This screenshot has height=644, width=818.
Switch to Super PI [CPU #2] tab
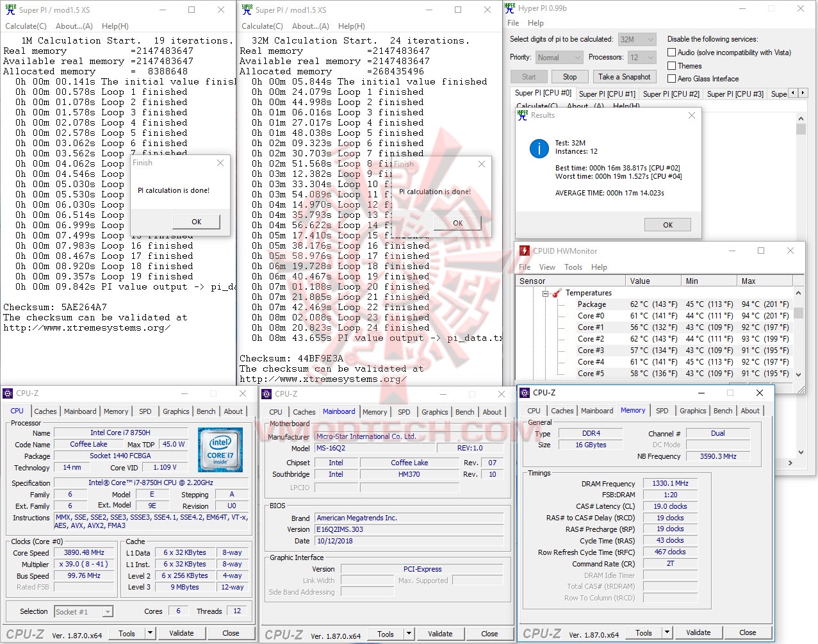pyautogui.click(x=671, y=94)
